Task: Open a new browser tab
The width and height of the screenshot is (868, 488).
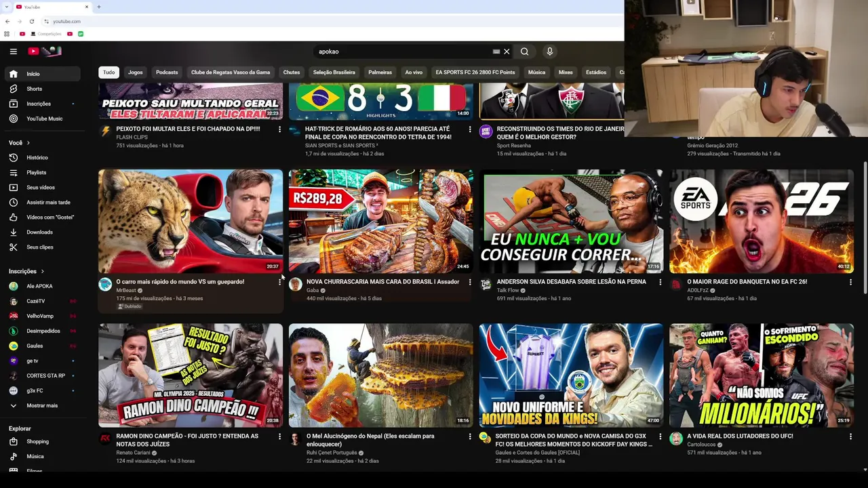Action: [x=99, y=7]
